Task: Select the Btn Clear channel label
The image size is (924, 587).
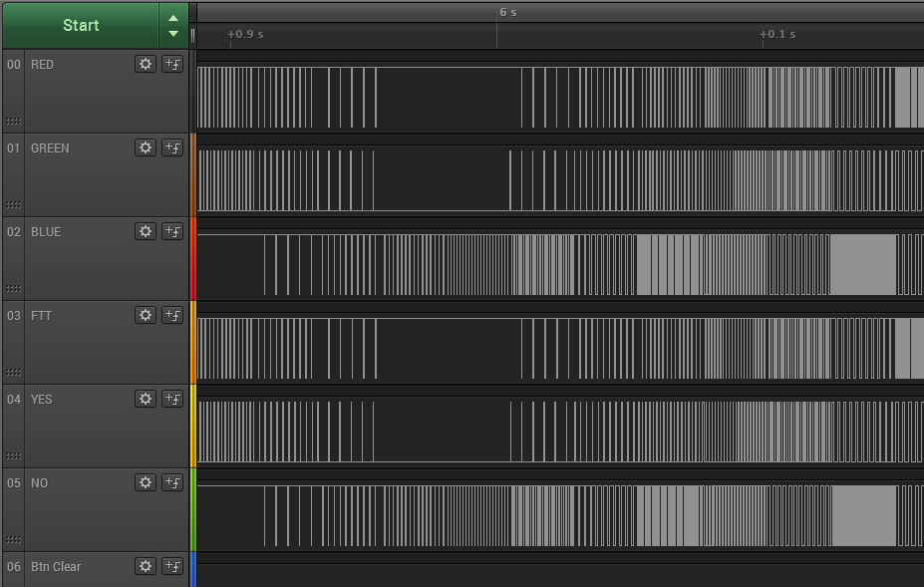Action: pos(56,566)
